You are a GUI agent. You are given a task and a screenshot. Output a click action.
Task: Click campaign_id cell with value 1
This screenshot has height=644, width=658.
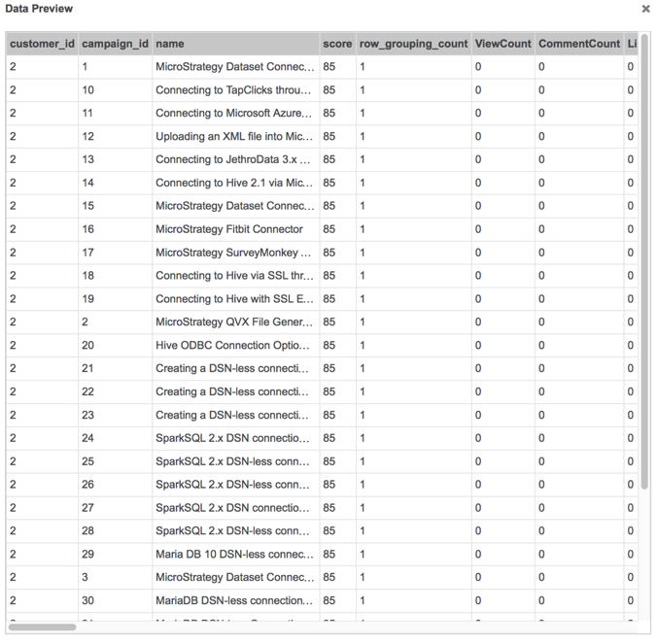pos(116,67)
